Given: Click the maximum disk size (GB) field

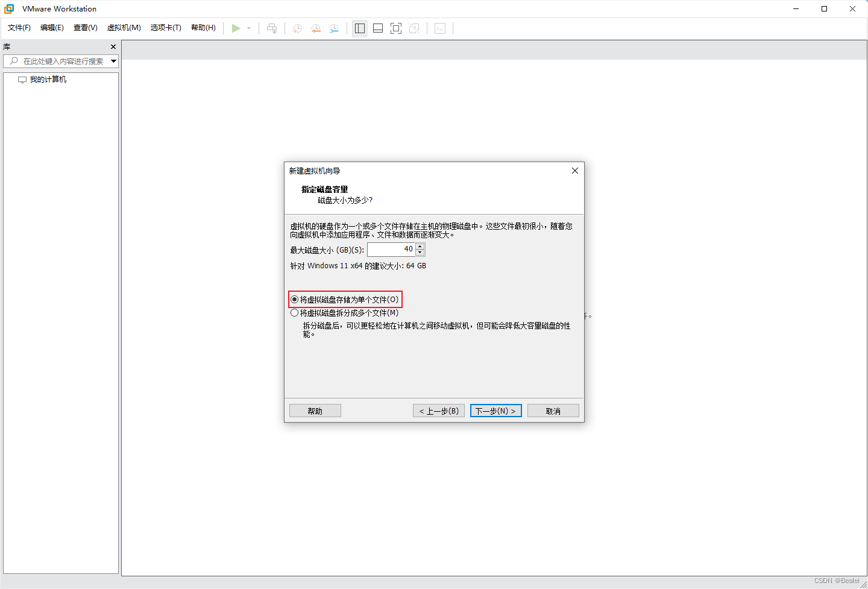Looking at the screenshot, I should [391, 249].
